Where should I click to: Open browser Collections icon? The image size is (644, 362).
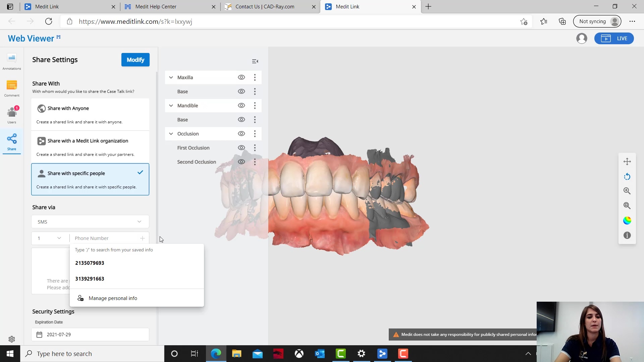(x=562, y=21)
